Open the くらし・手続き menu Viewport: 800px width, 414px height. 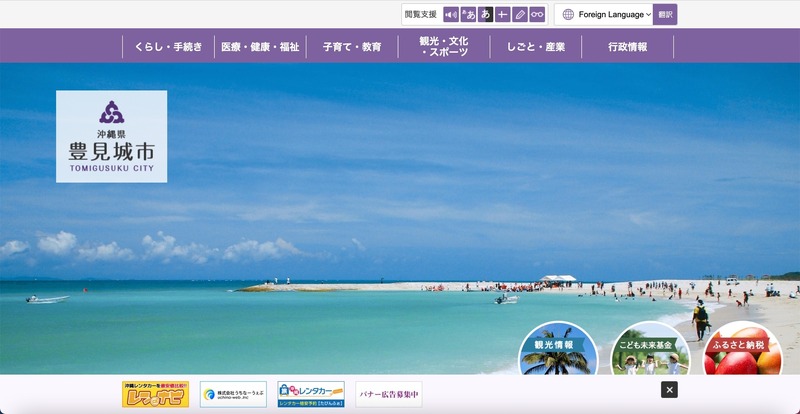point(168,47)
